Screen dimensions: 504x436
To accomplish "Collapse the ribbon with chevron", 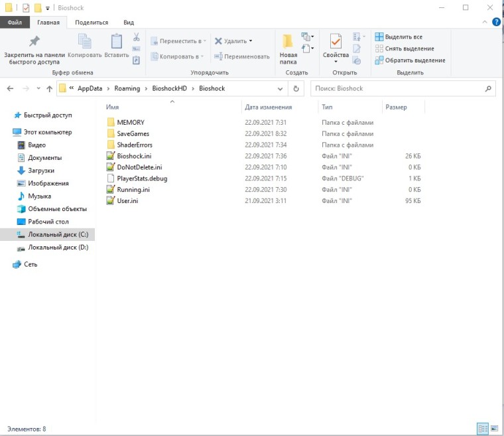I will tap(485, 22).
